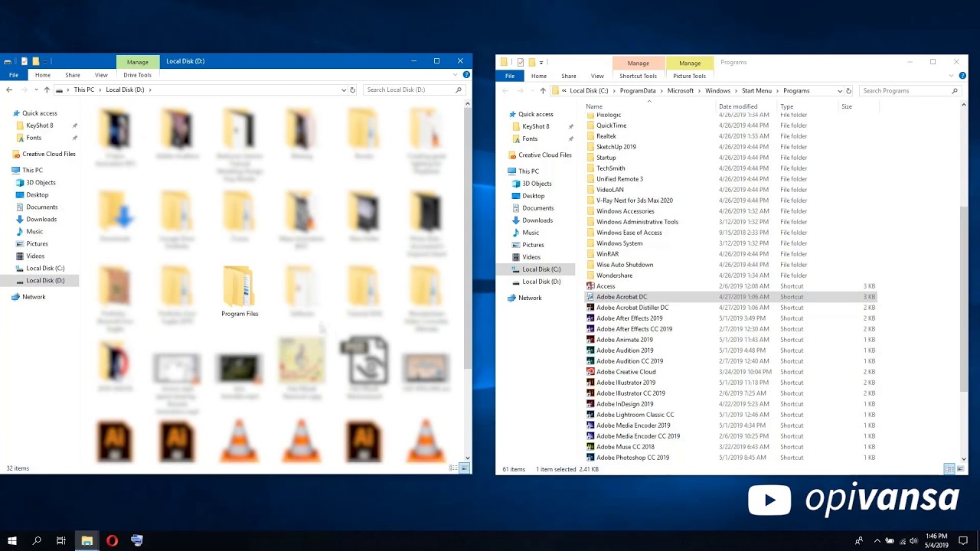Select Adobe Media Encoder 2019 row
The height and width of the screenshot is (551, 980).
[x=730, y=425]
